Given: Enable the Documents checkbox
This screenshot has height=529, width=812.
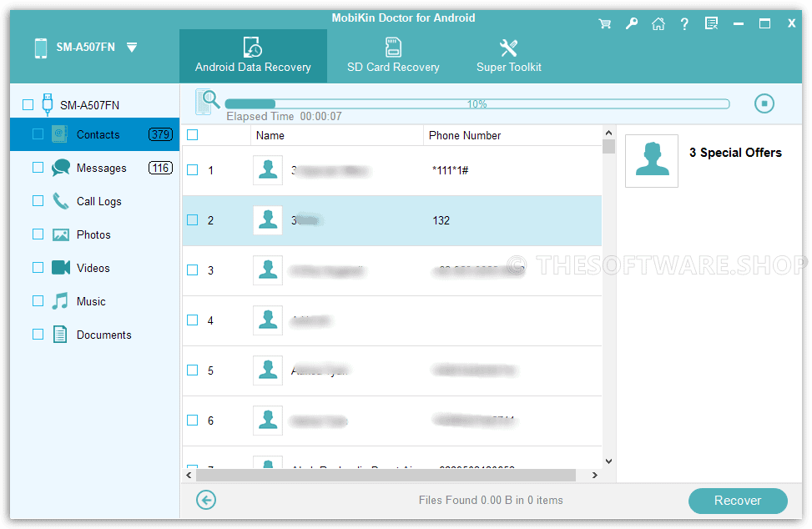Looking at the screenshot, I should [x=38, y=334].
